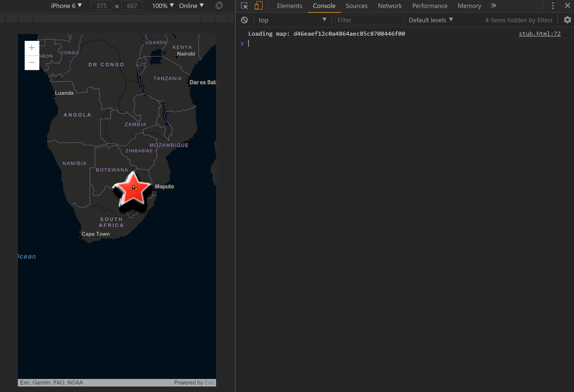Image resolution: width=574 pixels, height=392 pixels.
Task: Click the Sources tab in DevTools
Action: [x=356, y=6]
